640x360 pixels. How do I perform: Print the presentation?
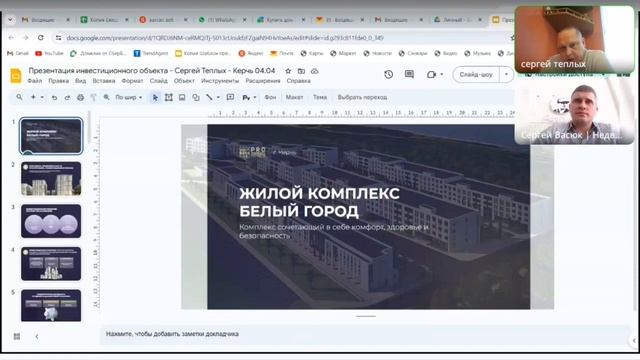80,98
